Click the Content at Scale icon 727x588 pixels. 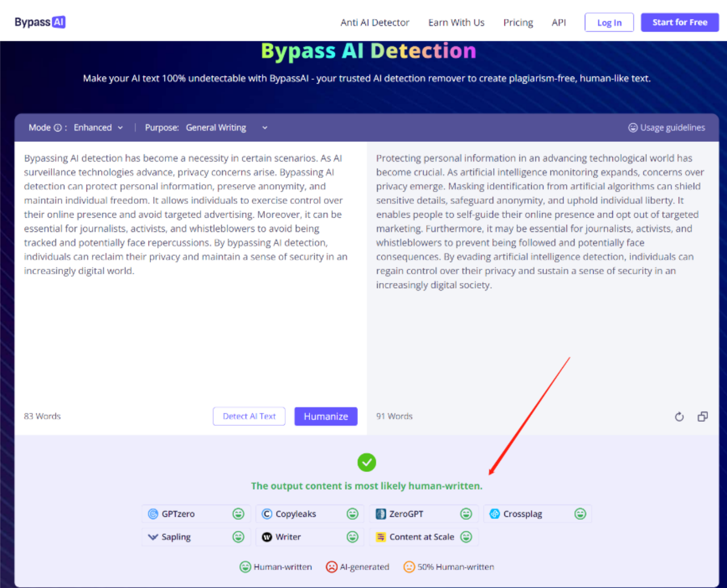click(381, 537)
